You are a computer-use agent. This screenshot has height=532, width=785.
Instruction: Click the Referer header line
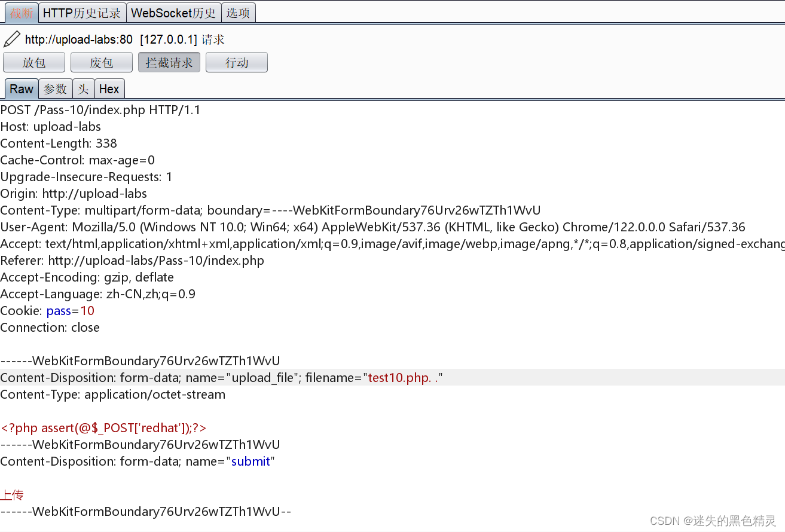coord(132,261)
